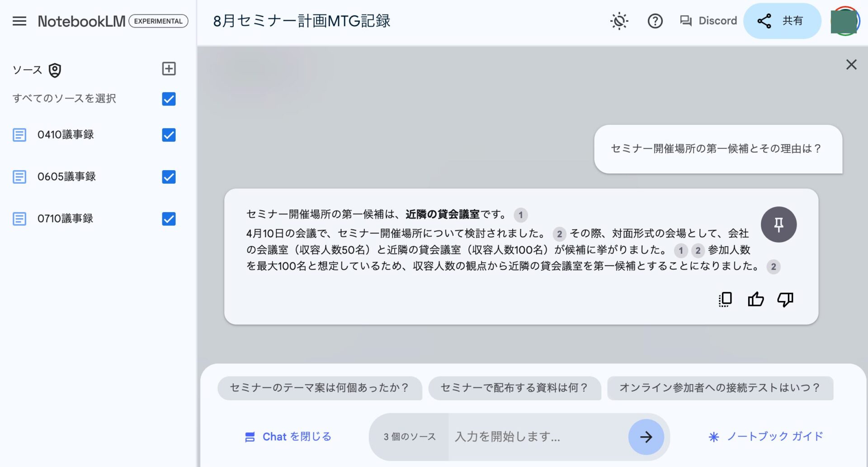Open the hamburger main menu
This screenshot has height=467, width=868.
click(19, 21)
